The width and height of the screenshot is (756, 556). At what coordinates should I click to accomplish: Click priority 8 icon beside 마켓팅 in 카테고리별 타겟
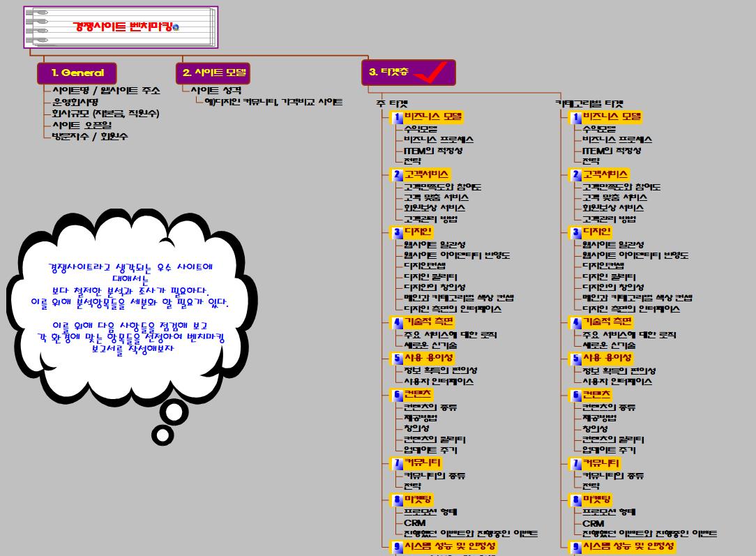[576, 500]
